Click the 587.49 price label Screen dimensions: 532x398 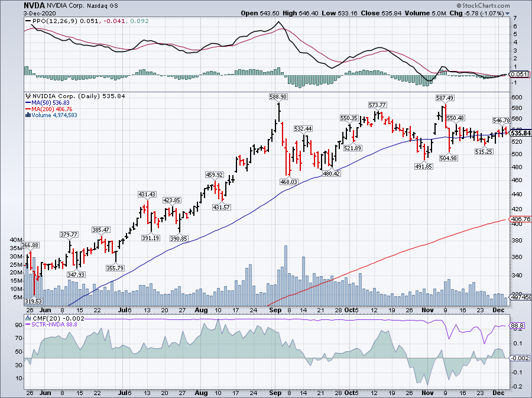445,98
